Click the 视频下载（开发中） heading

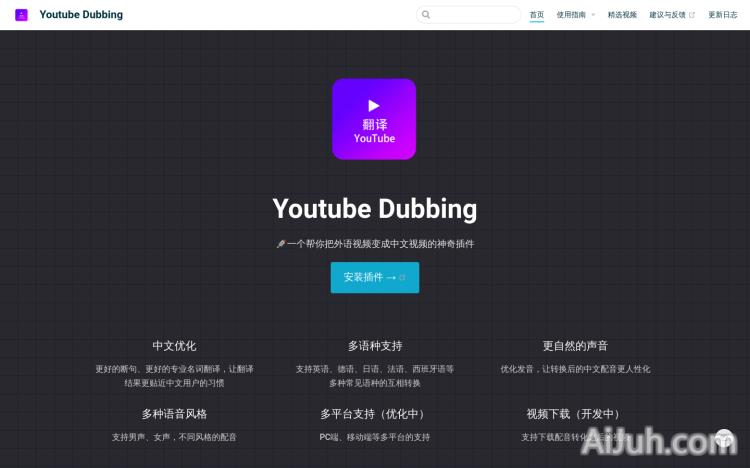pyautogui.click(x=575, y=414)
